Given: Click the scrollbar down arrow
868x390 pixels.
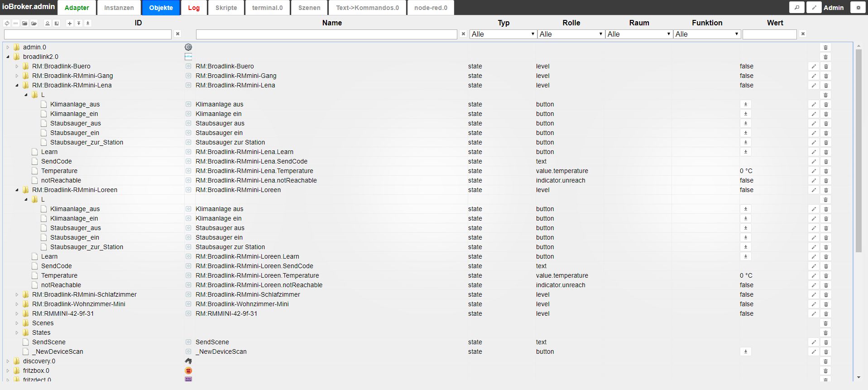Looking at the screenshot, I should tap(858, 377).
